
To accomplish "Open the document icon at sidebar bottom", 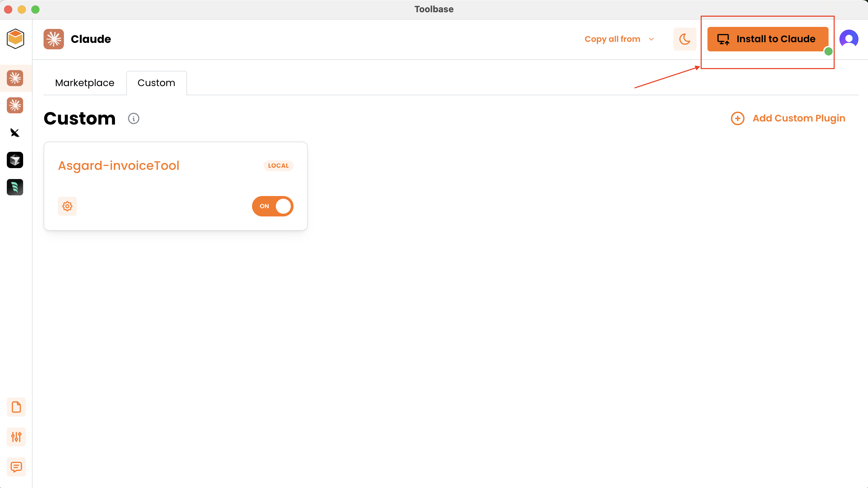I will click(x=16, y=407).
